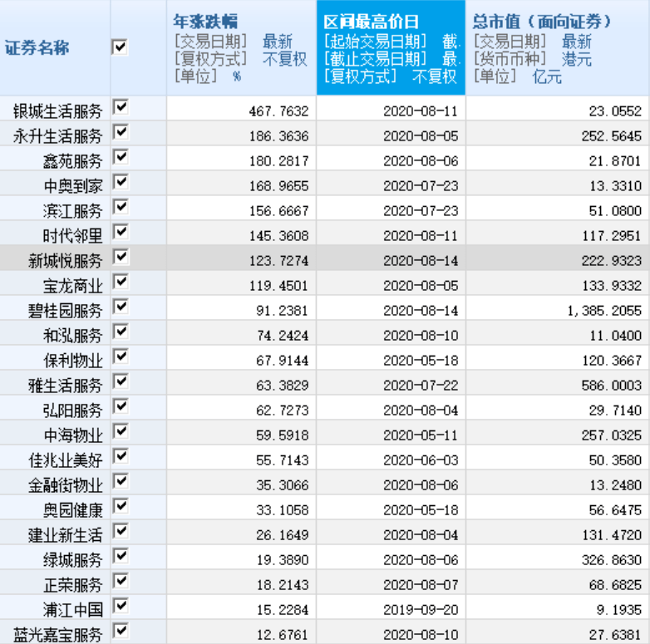
Task: Click the 186.3636 annual change cell
Action: (242, 134)
